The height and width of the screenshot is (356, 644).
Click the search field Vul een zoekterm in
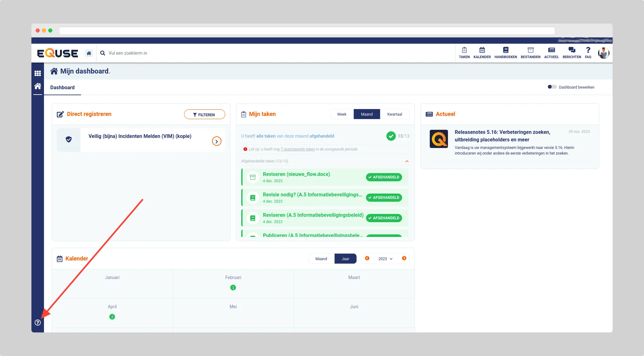(128, 53)
